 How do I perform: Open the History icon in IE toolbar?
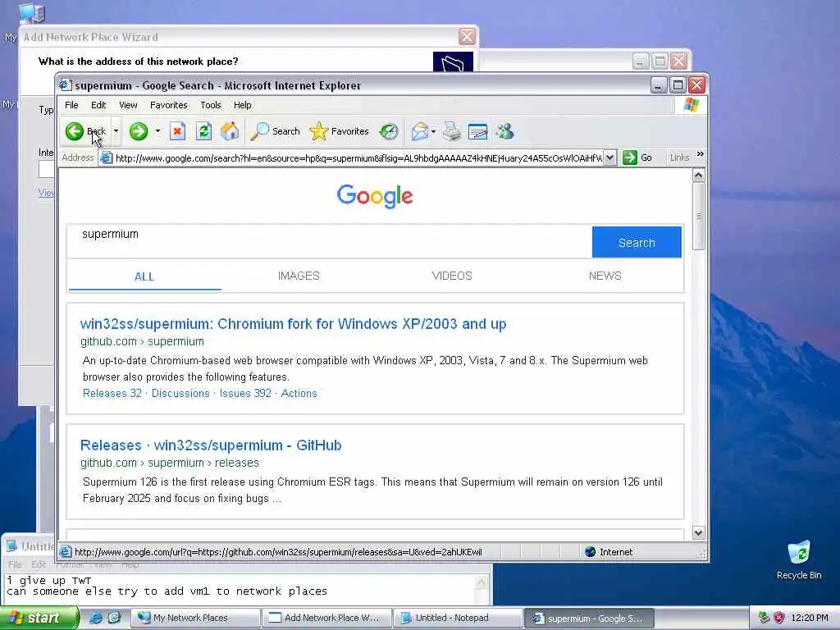tap(389, 131)
